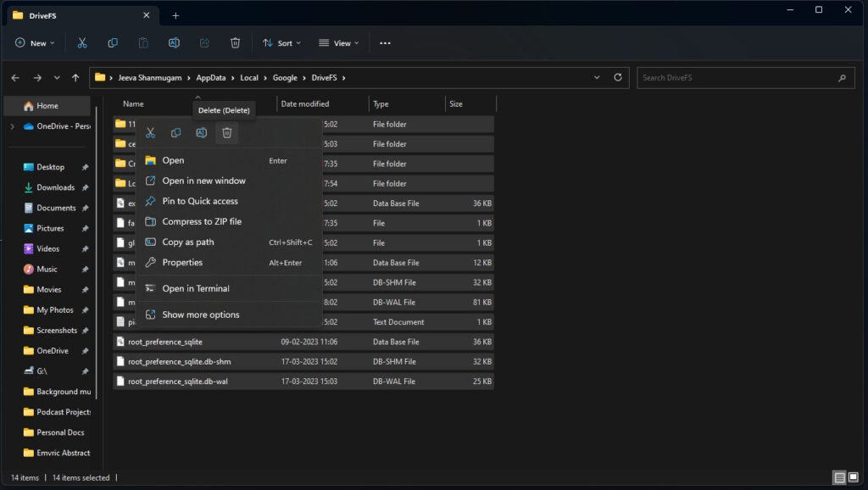Expand chevron after Google in path

(x=304, y=78)
